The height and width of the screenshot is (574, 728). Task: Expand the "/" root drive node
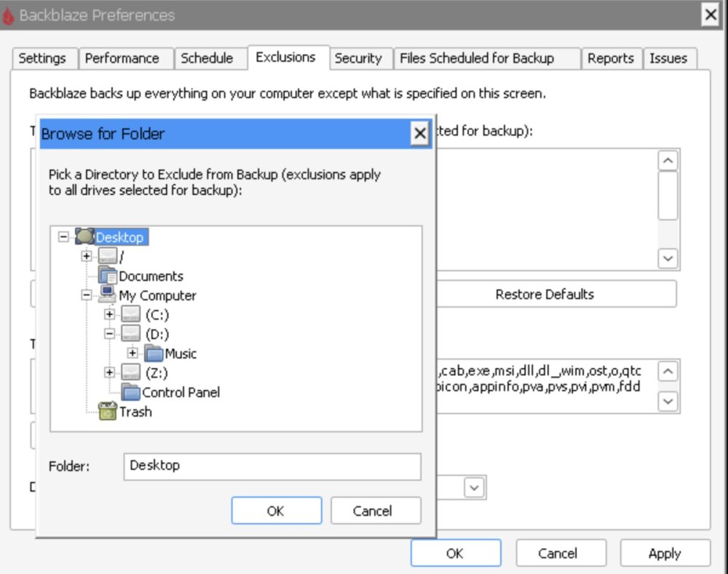pyautogui.click(x=87, y=256)
